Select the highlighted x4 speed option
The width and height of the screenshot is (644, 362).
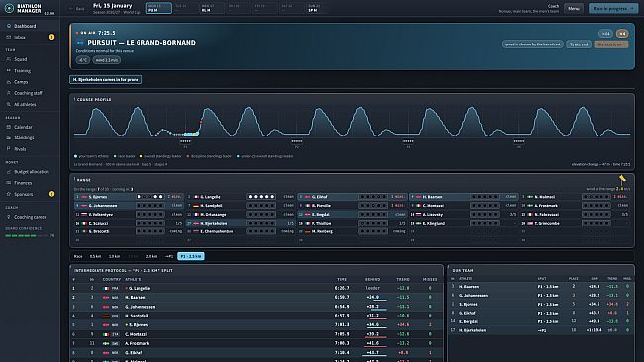[622, 34]
